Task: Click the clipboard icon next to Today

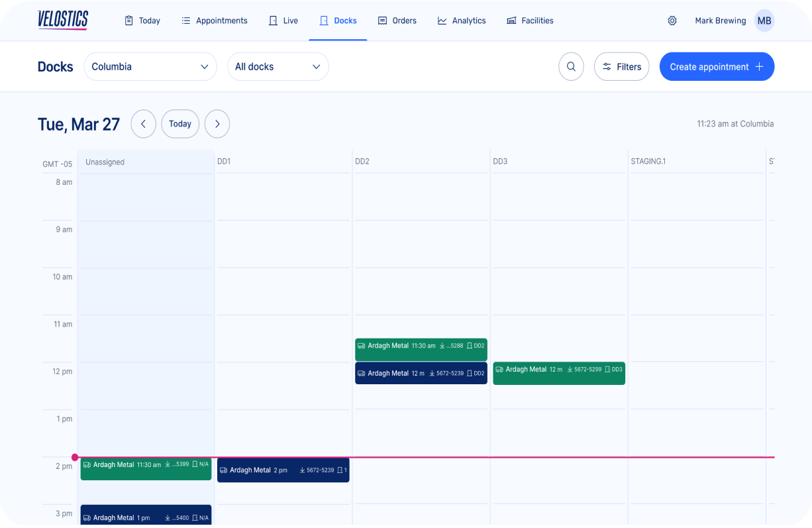Action: pyautogui.click(x=127, y=21)
